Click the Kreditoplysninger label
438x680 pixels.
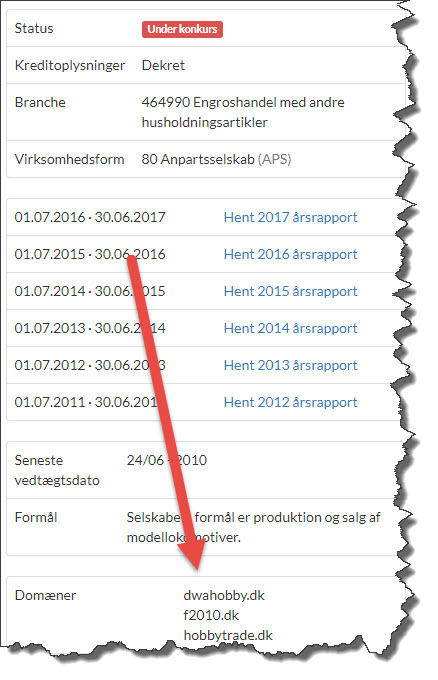70,65
